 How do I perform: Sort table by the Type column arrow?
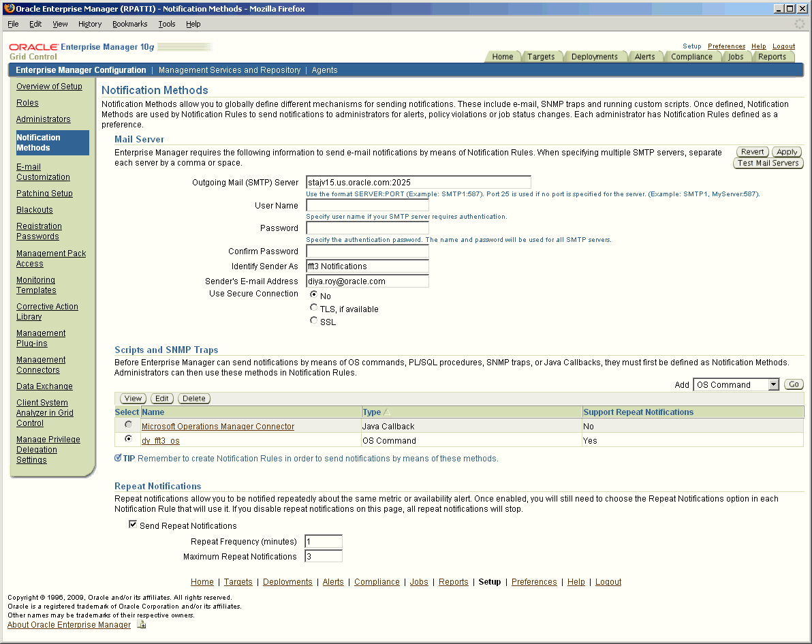click(386, 412)
